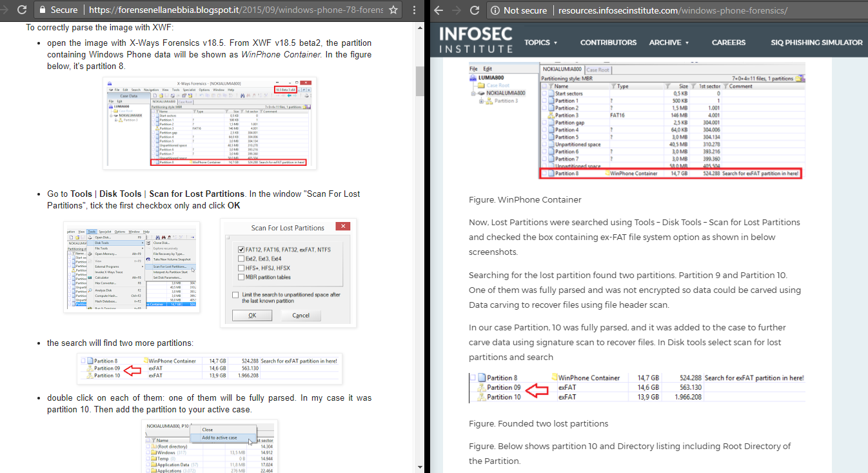Focus the infosecinstitute address bar URL

673,10
